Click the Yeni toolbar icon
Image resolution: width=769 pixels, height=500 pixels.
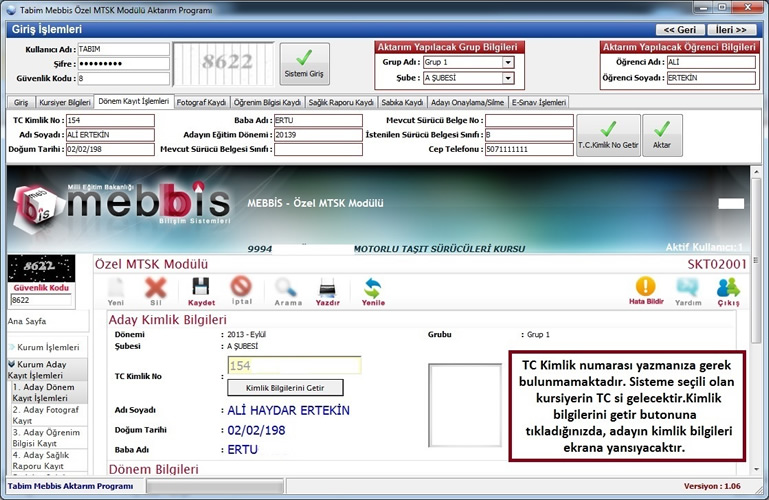click(116, 292)
